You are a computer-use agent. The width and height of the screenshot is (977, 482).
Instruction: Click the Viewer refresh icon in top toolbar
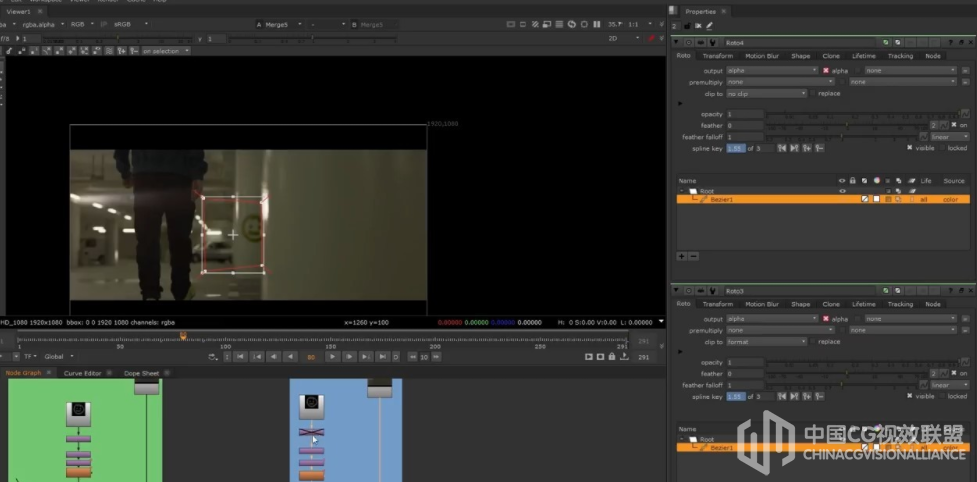[x=572, y=24]
